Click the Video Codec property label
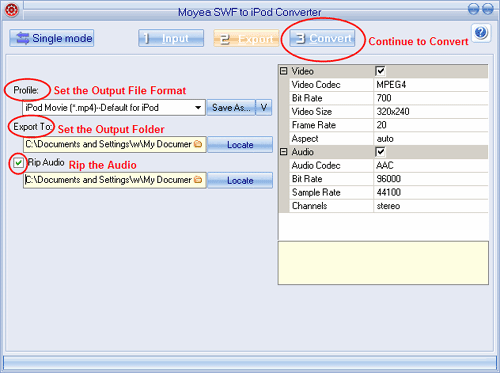The height and width of the screenshot is (373, 500). pyautogui.click(x=316, y=85)
